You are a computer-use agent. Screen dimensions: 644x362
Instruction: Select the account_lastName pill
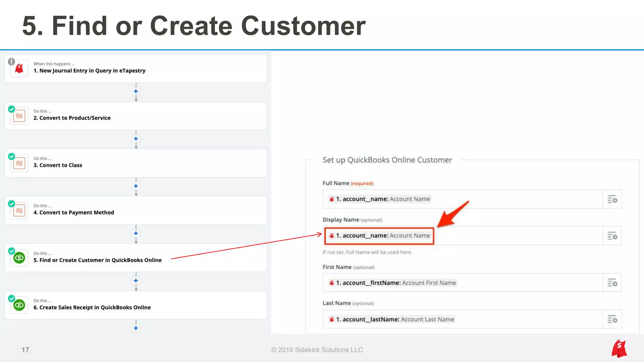[391, 319]
